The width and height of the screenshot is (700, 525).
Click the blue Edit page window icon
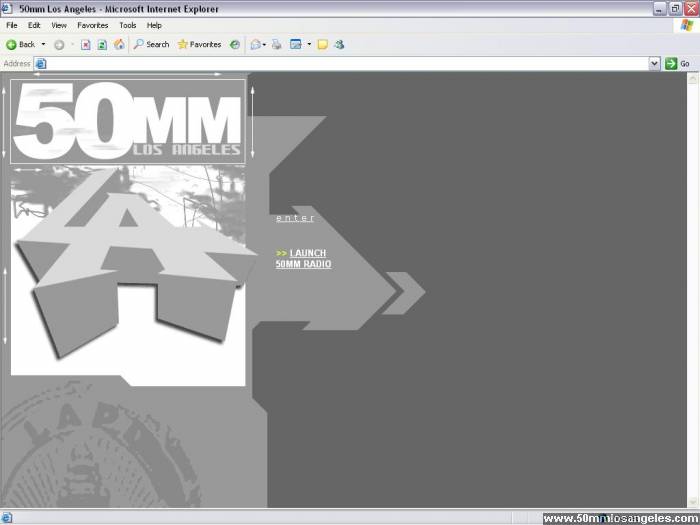point(296,44)
